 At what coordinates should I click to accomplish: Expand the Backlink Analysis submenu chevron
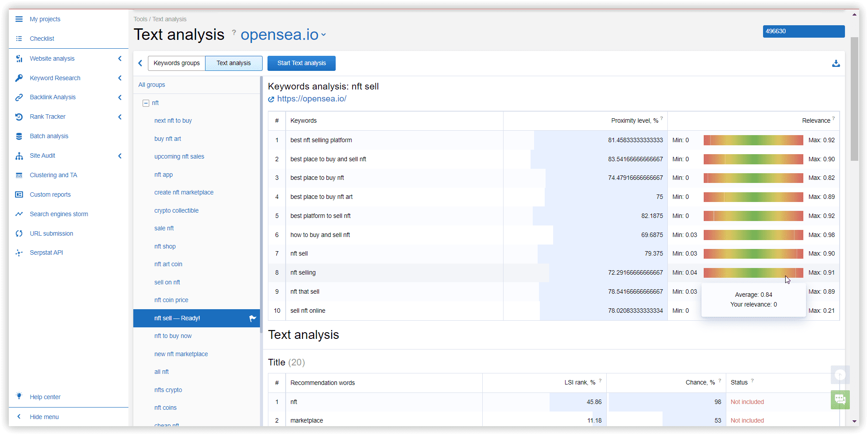tap(120, 97)
